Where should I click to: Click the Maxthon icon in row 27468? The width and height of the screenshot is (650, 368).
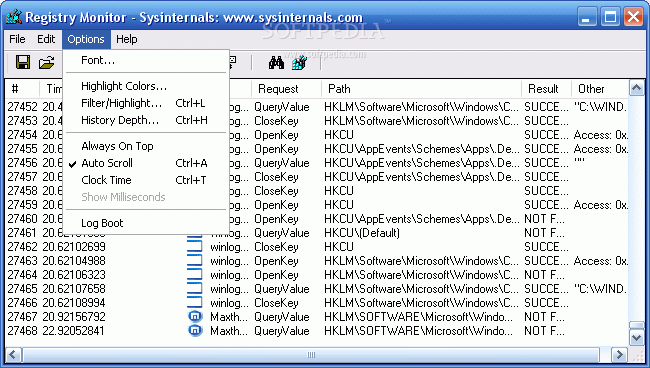tap(195, 331)
